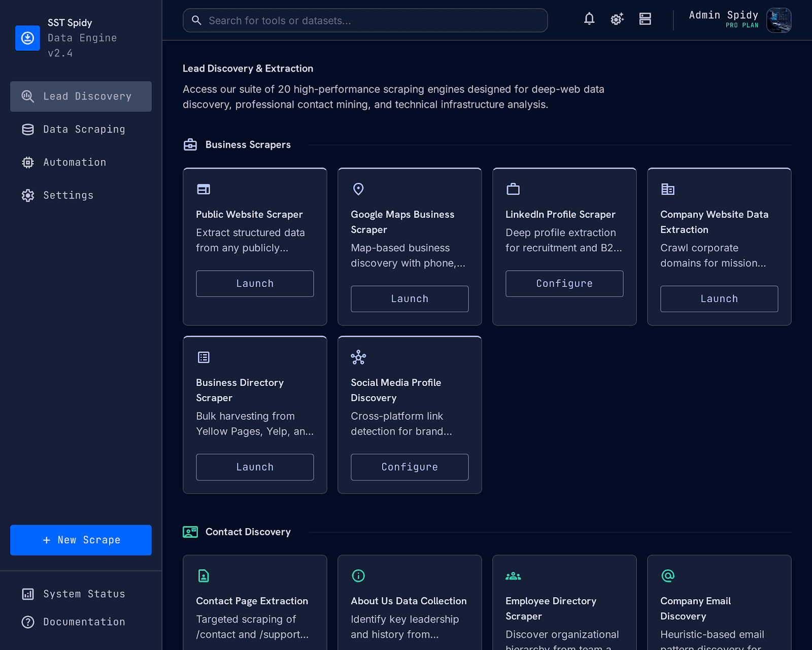
Task: Click the Contact Discovery section heading
Action: [x=248, y=532]
